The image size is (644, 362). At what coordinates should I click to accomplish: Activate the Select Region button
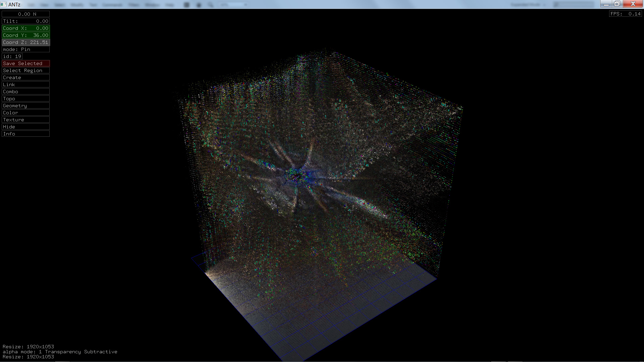25,70
